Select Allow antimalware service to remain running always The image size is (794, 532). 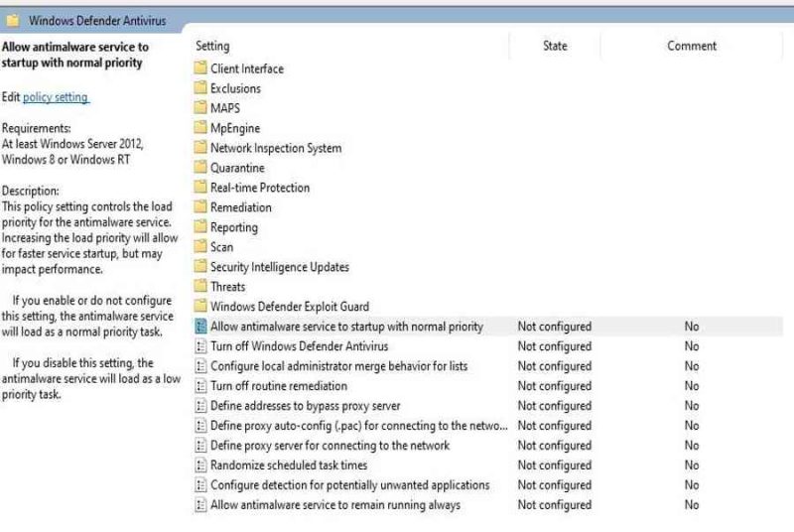pos(335,504)
